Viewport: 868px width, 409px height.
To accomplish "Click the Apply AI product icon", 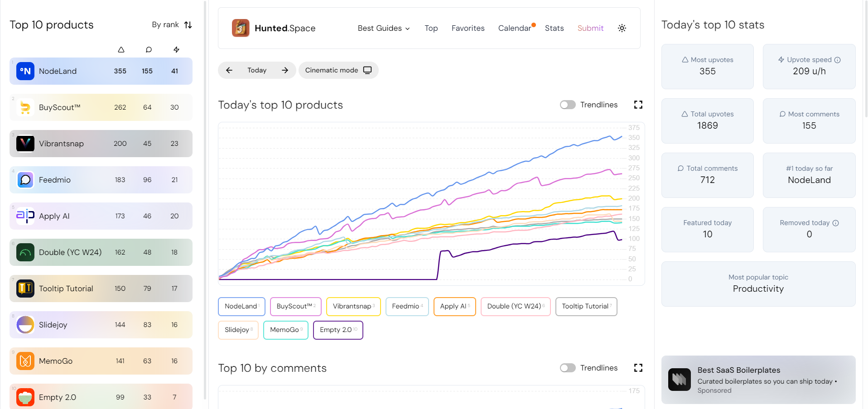I will 25,216.
